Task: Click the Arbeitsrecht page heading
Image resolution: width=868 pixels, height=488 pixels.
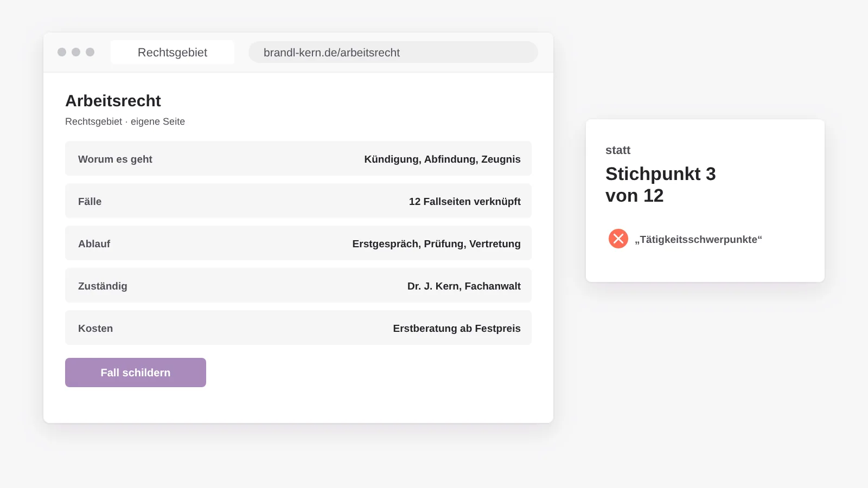Action: pyautogui.click(x=113, y=101)
